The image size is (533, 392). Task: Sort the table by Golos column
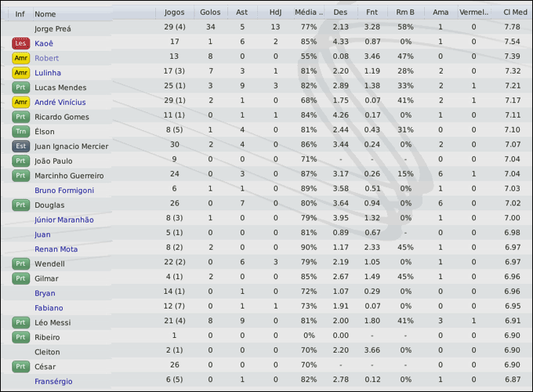[x=210, y=13]
